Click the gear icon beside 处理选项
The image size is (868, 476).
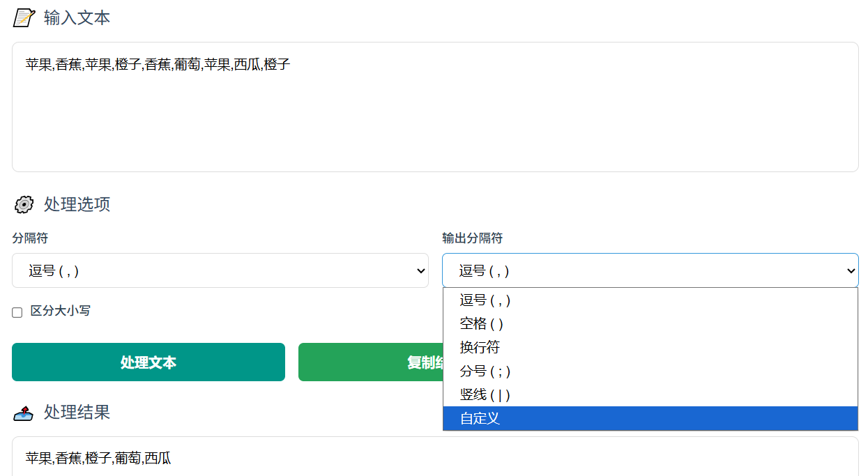23,204
